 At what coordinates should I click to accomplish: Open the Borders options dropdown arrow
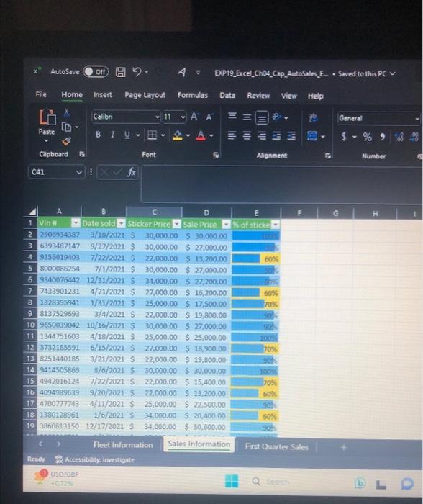point(163,135)
